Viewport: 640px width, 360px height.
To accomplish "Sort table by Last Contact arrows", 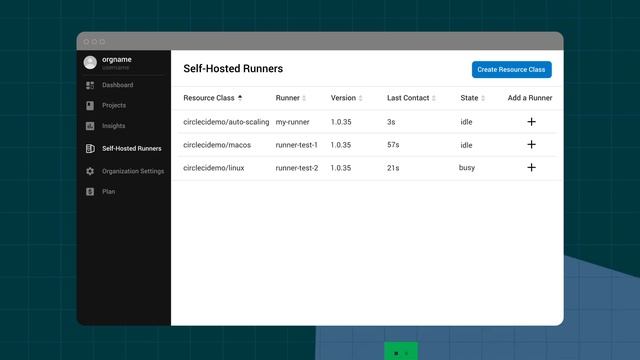I will tap(434, 98).
